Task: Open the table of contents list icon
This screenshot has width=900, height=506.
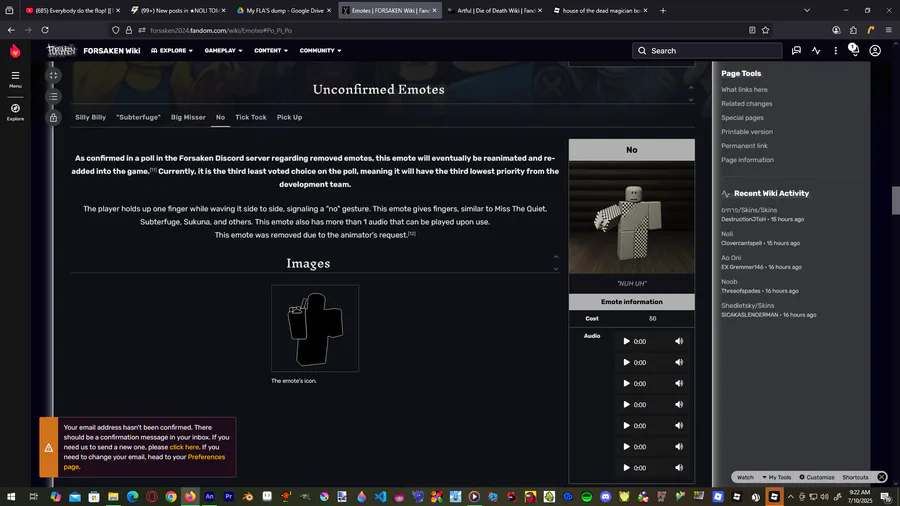Action: pyautogui.click(x=53, y=96)
